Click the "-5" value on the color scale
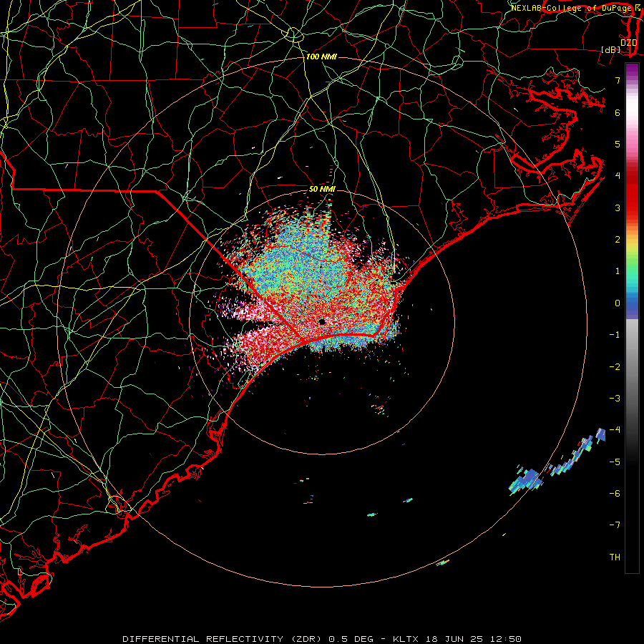This screenshot has height=644, width=644. point(615,462)
